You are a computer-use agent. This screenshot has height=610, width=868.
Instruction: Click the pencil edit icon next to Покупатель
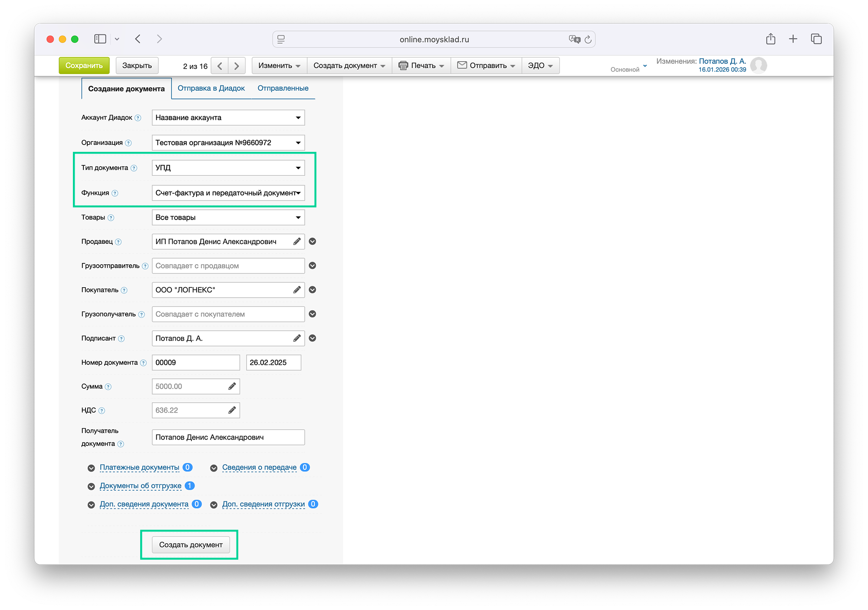point(297,290)
